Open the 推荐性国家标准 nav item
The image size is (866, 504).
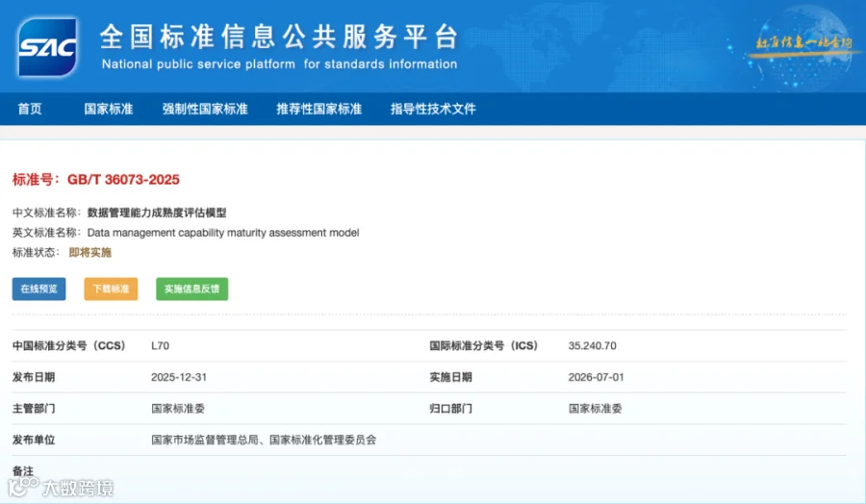319,109
